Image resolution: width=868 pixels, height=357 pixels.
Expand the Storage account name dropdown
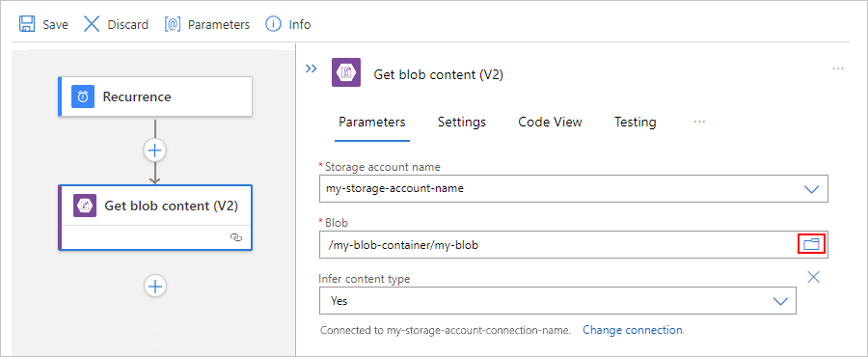point(811,189)
